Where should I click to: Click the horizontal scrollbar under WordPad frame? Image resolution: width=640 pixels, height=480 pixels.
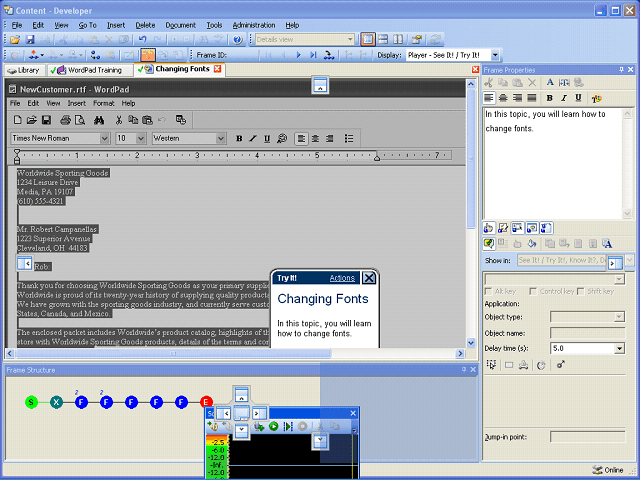click(235, 354)
